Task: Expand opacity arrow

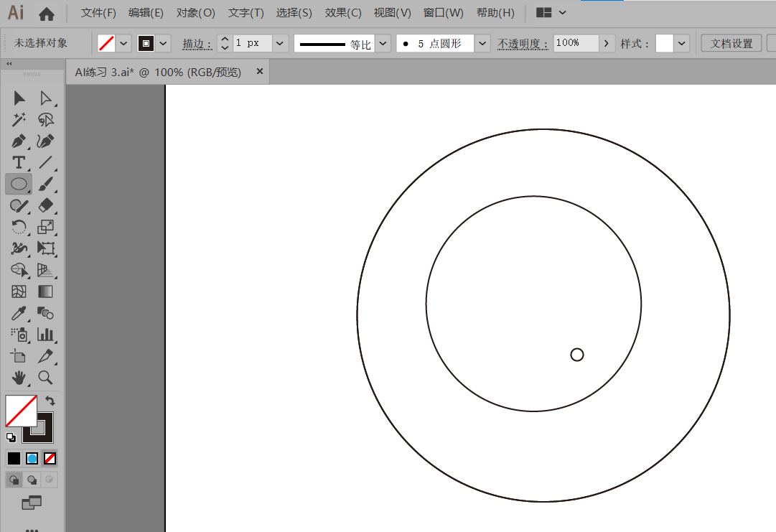Action: [607, 44]
